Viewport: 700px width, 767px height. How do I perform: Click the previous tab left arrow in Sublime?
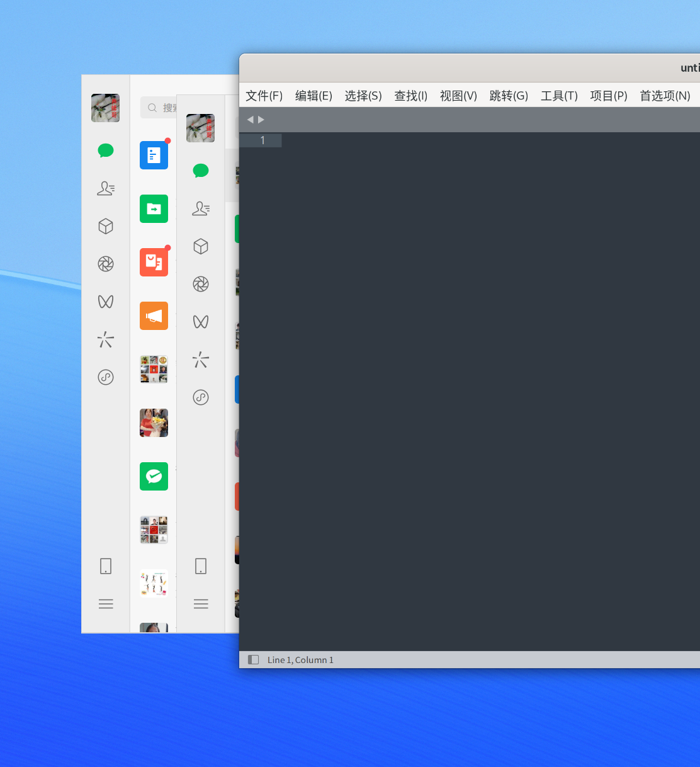(250, 120)
